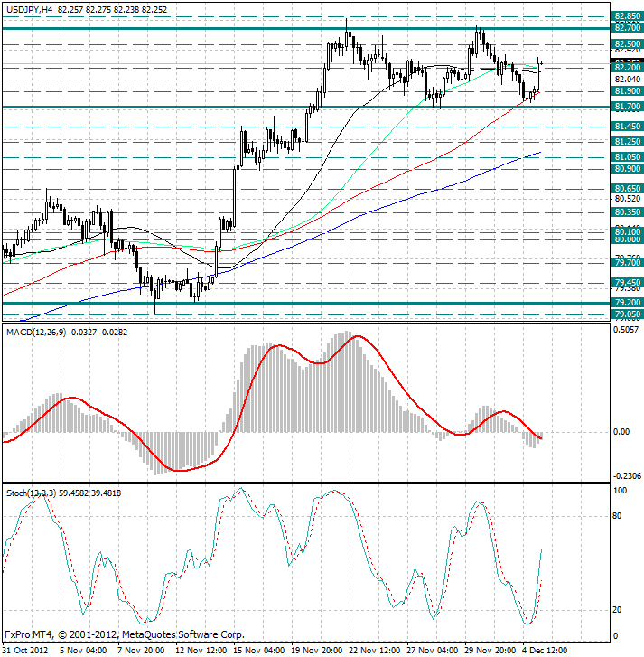The height and width of the screenshot is (657, 644).
Task: Select the 82.700 price level label
Action: [627, 28]
